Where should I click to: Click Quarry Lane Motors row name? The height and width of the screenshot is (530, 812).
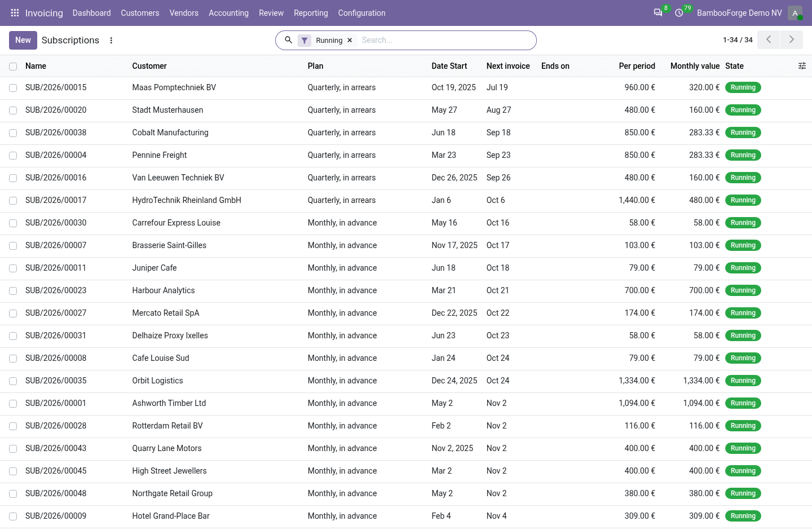[x=56, y=448]
